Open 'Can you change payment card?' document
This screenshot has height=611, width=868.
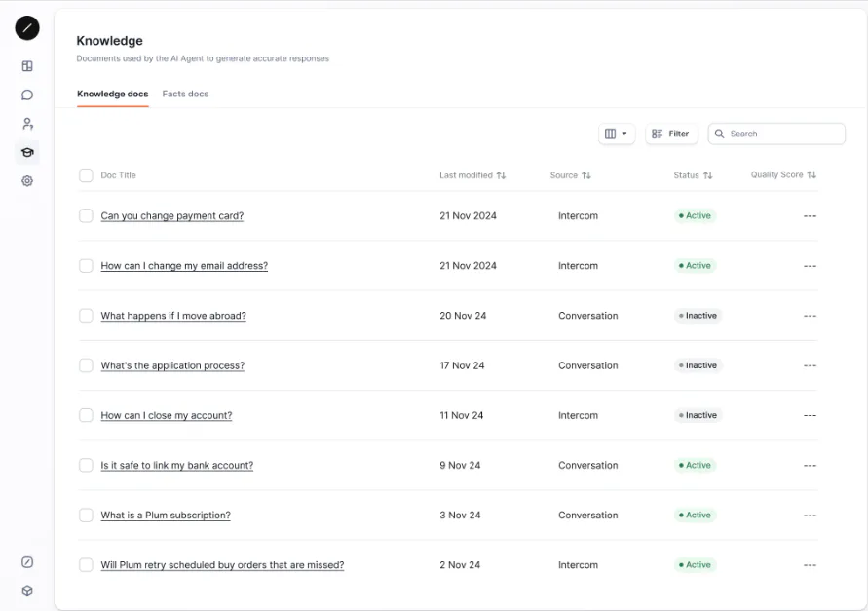[x=172, y=216]
